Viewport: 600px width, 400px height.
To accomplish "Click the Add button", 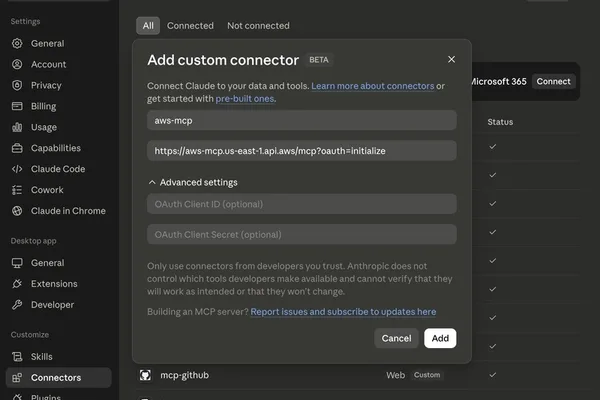I will [x=440, y=338].
